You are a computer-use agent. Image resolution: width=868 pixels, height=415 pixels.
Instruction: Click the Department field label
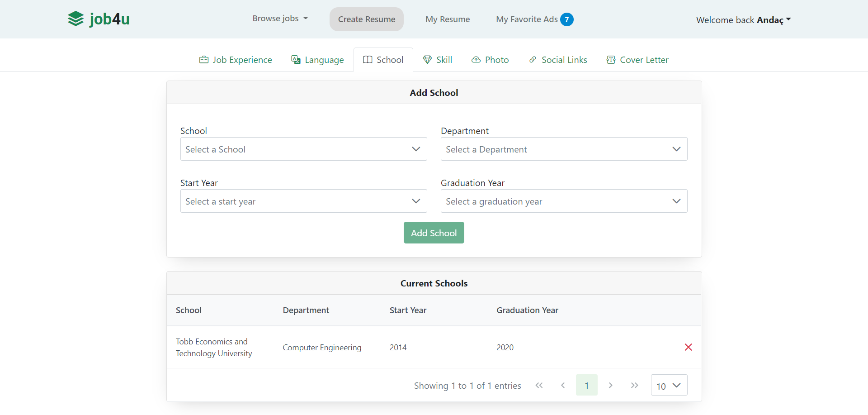click(x=465, y=131)
